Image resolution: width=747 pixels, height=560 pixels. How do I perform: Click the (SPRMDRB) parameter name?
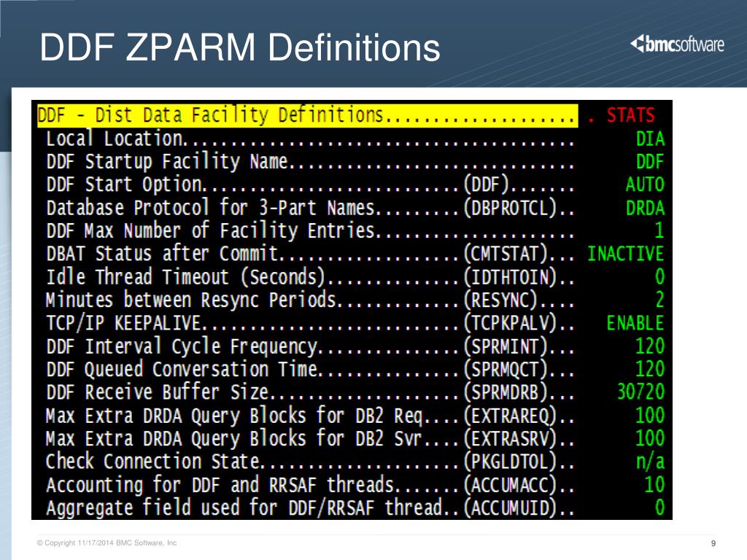click(506, 392)
